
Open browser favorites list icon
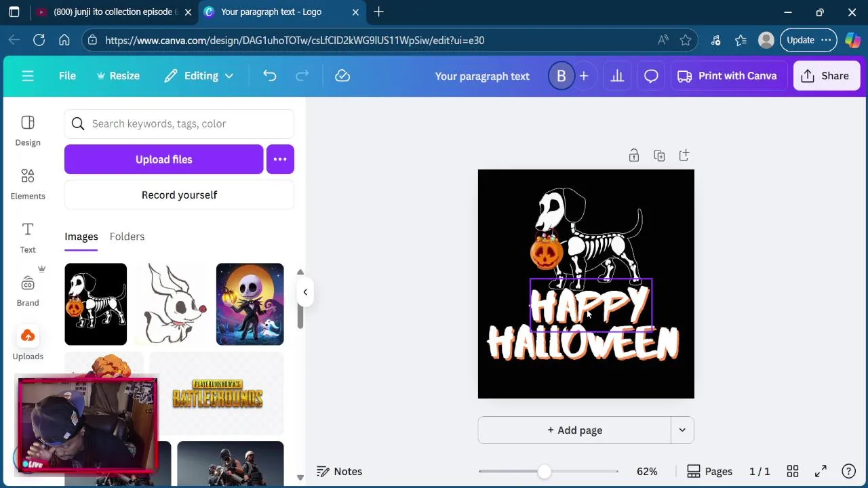pyautogui.click(x=741, y=40)
